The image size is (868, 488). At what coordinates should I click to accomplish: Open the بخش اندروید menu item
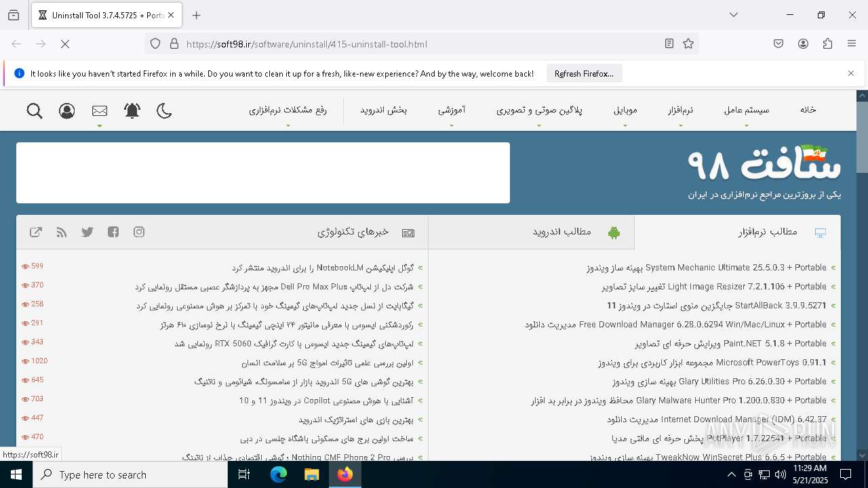pos(383,110)
